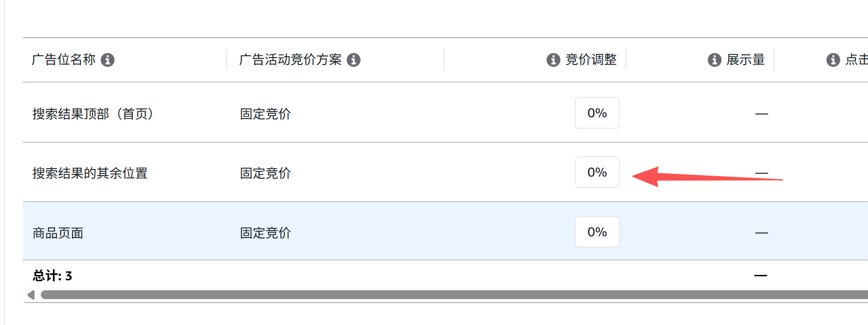The height and width of the screenshot is (325, 868).
Task: Click the 广告位名称 column header
Action: click(64, 60)
